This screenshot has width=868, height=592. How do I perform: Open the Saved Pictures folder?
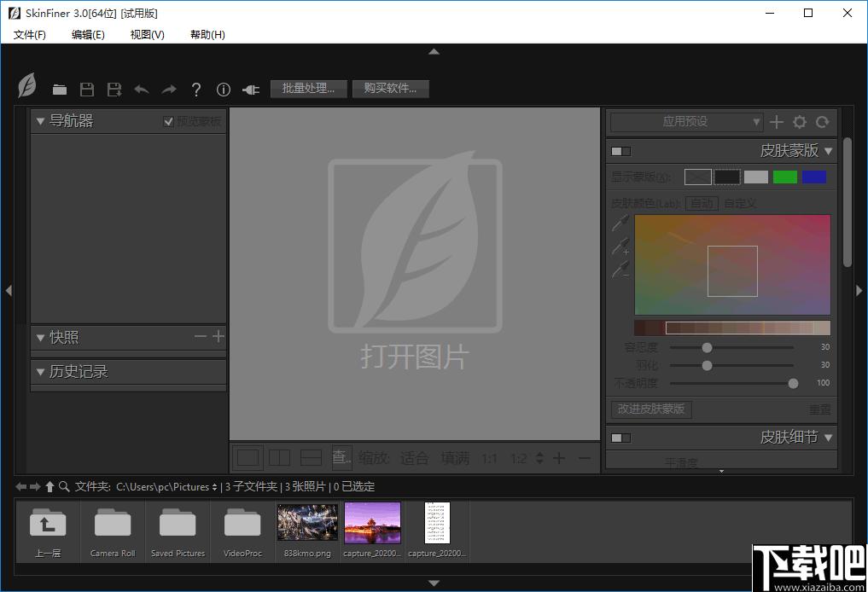pyautogui.click(x=178, y=531)
